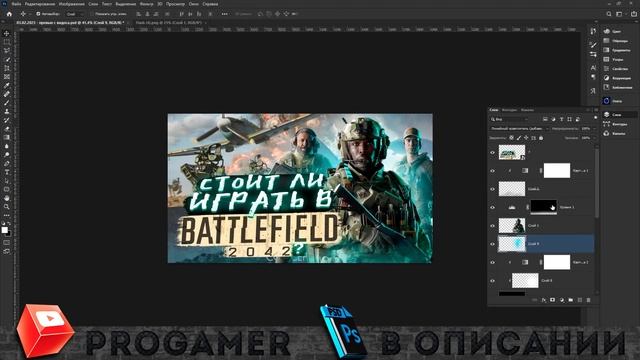Select the Frame tool

point(7,77)
